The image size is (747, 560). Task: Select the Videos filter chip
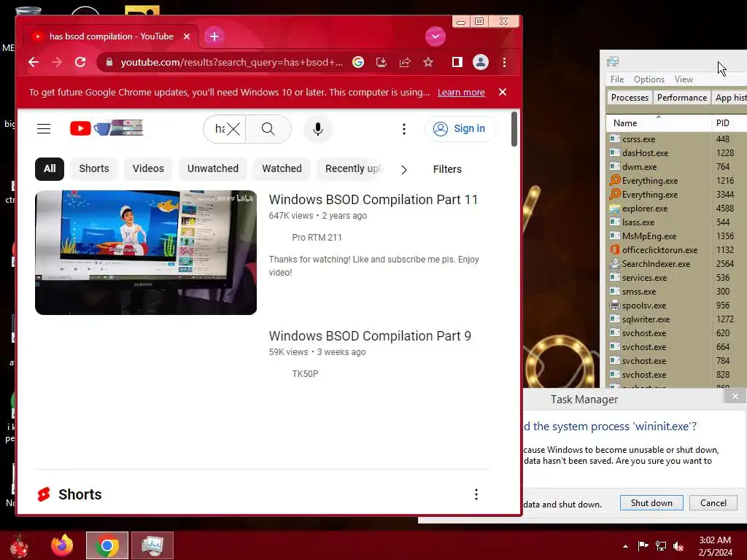coord(148,168)
